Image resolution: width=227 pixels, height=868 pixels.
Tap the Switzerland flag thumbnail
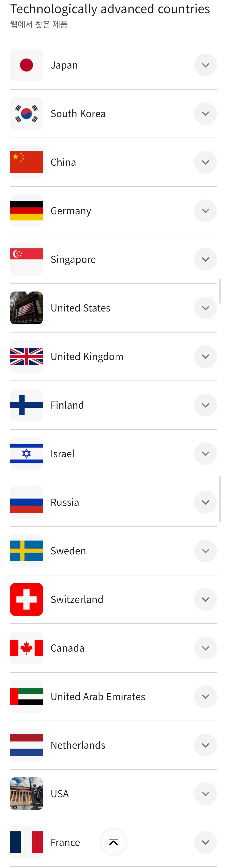[26, 599]
